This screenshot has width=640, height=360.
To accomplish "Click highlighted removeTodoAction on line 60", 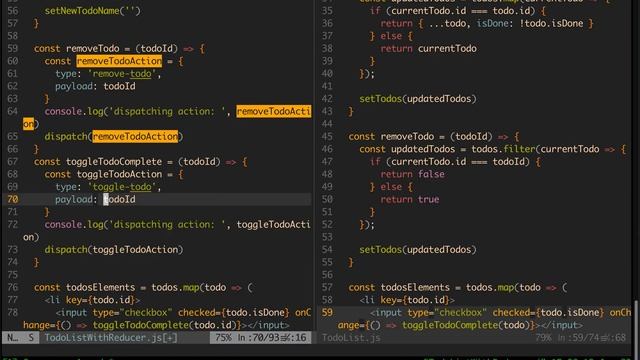I will [x=119, y=61].
